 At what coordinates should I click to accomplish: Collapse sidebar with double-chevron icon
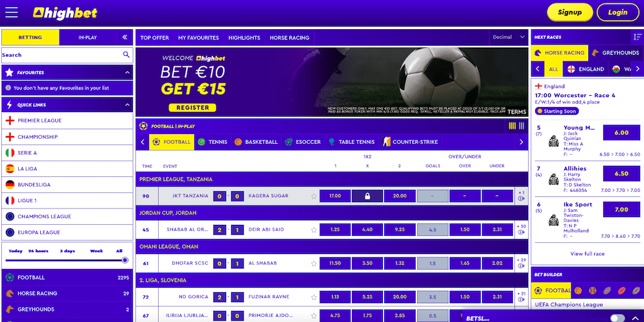pos(125,38)
